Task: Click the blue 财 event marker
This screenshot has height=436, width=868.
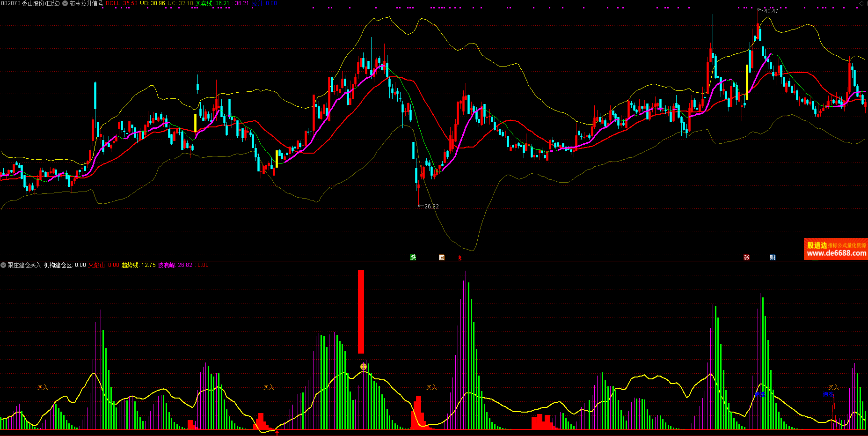Action: point(773,258)
